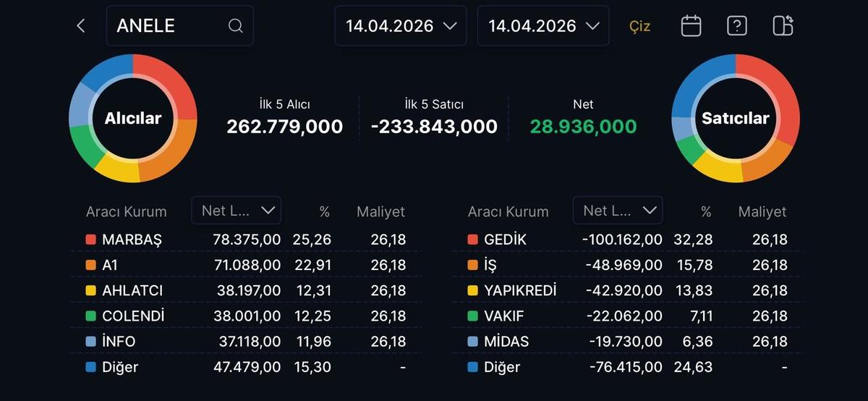Image resolution: width=868 pixels, height=401 pixels.
Task: Click the Alıcılar donut chart
Action: coord(133,118)
